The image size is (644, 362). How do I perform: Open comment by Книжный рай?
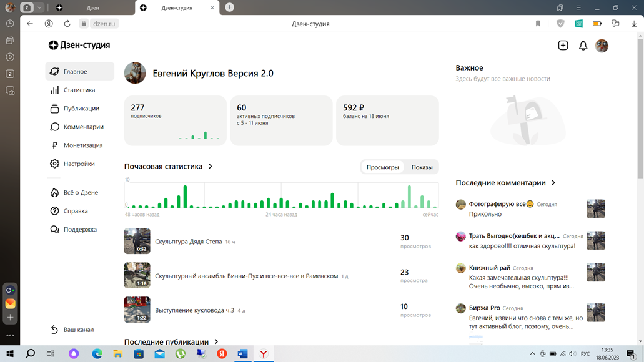pos(530,276)
